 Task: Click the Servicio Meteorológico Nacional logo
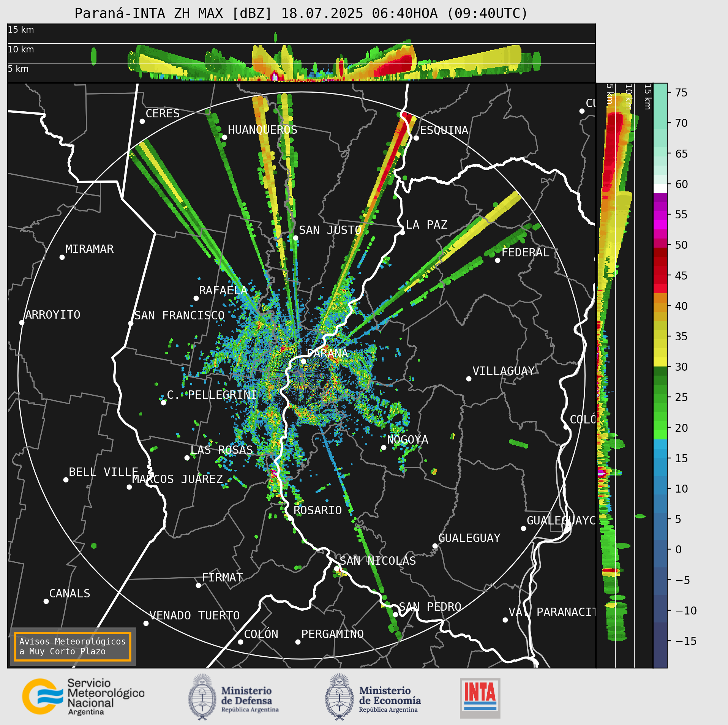click(83, 697)
